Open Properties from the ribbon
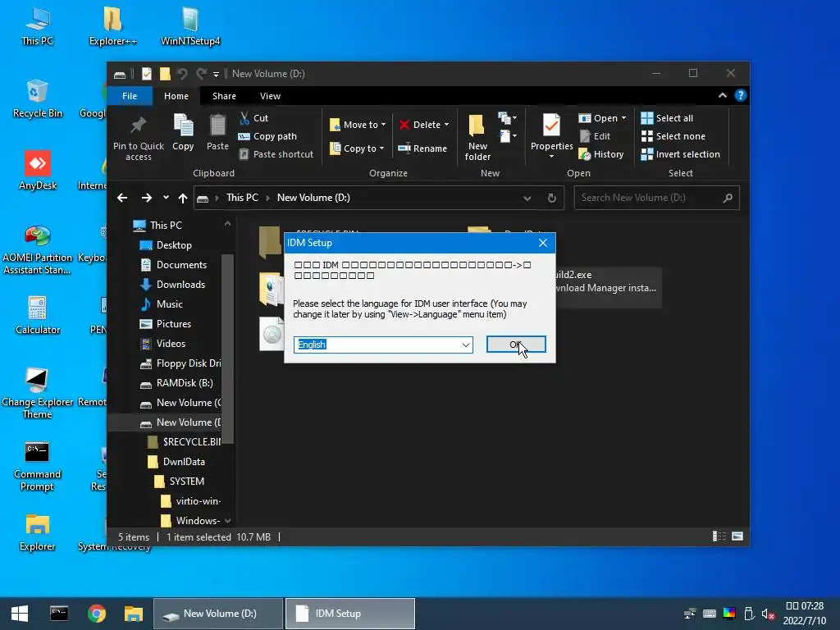840x630 pixels. pos(551,137)
